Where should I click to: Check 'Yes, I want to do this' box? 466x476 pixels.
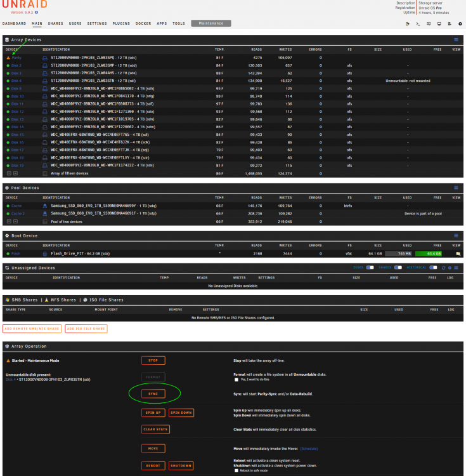[x=236, y=380]
